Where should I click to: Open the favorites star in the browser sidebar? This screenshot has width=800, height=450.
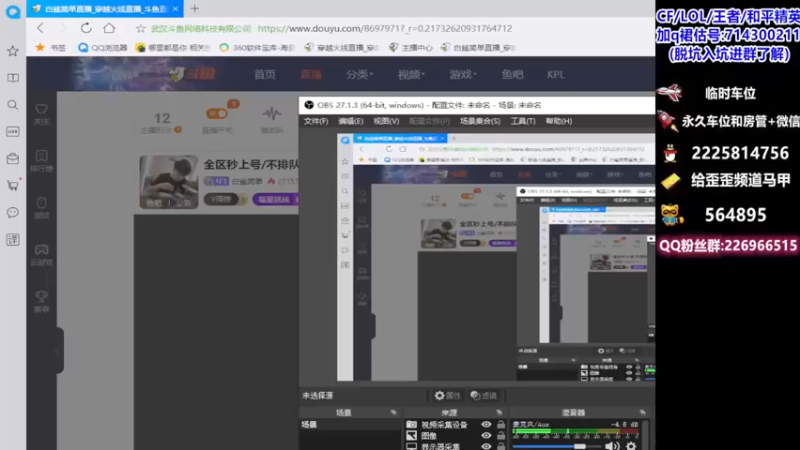coord(13,51)
